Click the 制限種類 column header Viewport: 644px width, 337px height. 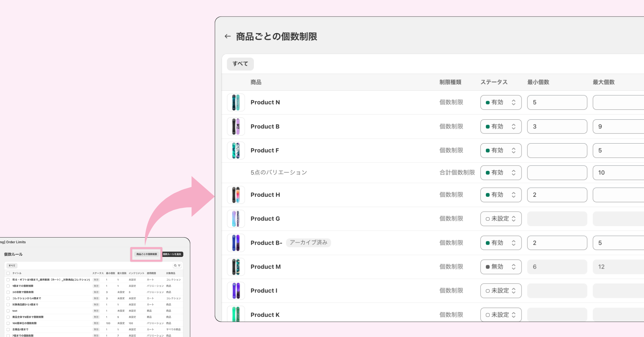450,82
